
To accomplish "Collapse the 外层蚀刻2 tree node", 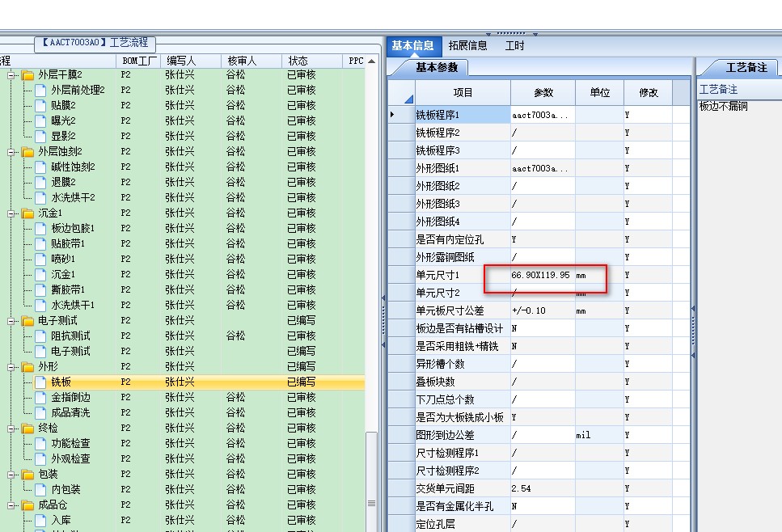I will (11, 152).
